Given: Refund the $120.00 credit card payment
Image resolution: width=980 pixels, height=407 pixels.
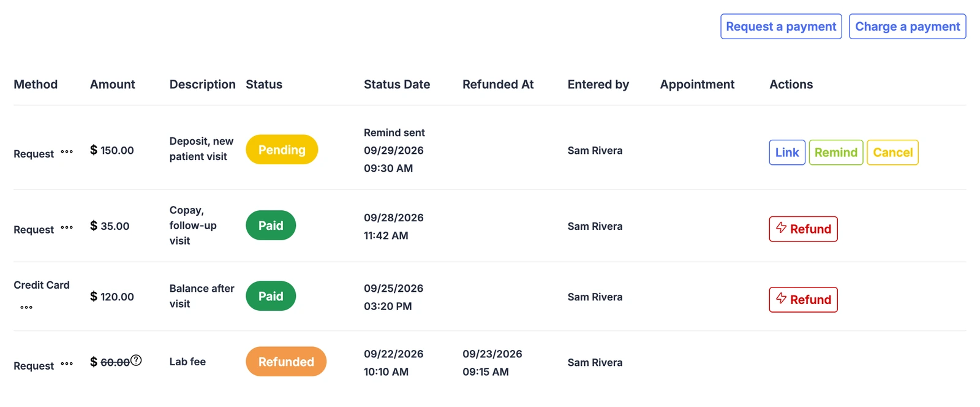Looking at the screenshot, I should click(x=803, y=300).
